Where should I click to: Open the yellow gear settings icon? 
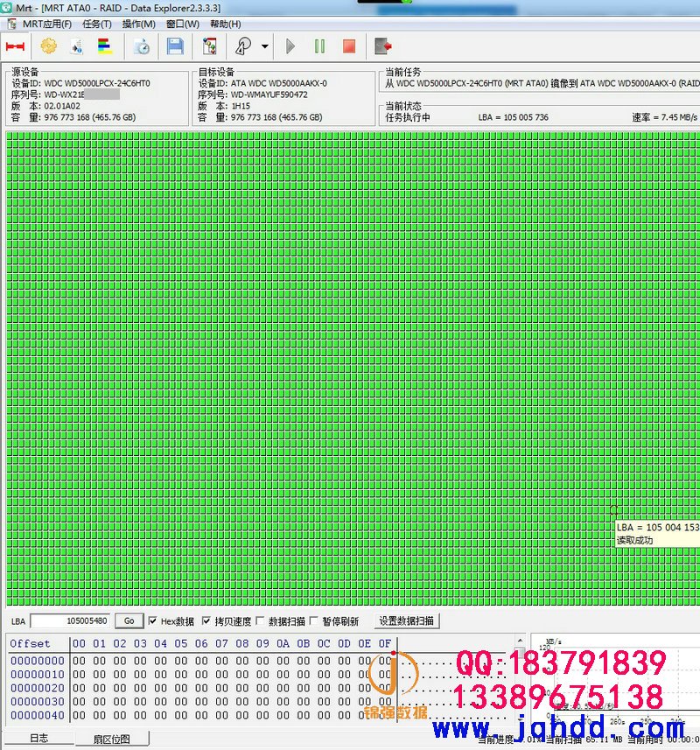(x=48, y=46)
